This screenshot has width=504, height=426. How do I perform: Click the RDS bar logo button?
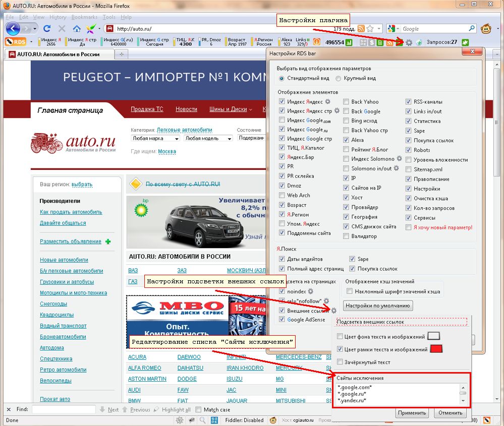[16, 42]
